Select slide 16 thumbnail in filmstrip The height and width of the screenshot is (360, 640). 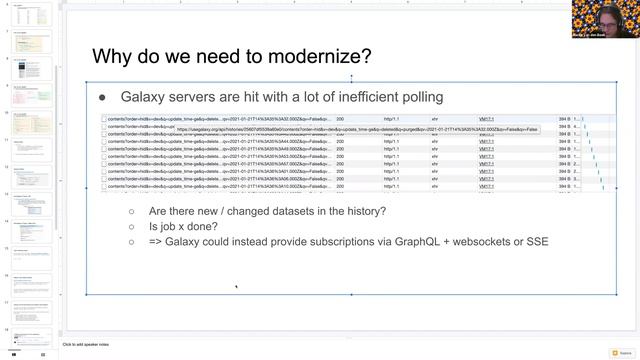point(32,285)
